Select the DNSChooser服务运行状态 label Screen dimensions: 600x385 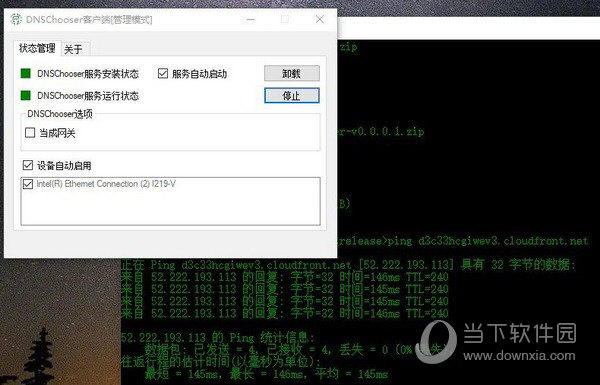[88, 96]
